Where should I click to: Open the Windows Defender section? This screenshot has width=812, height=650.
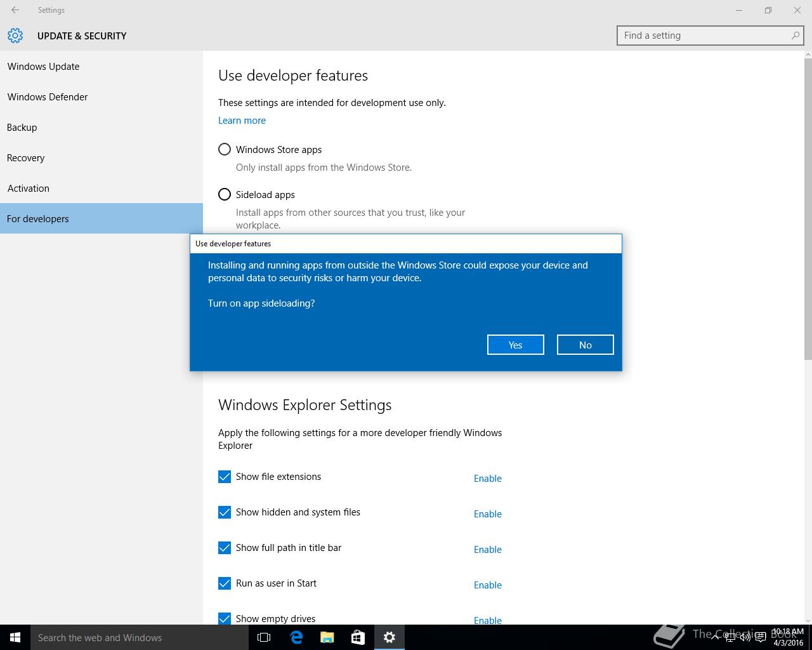tap(101, 96)
